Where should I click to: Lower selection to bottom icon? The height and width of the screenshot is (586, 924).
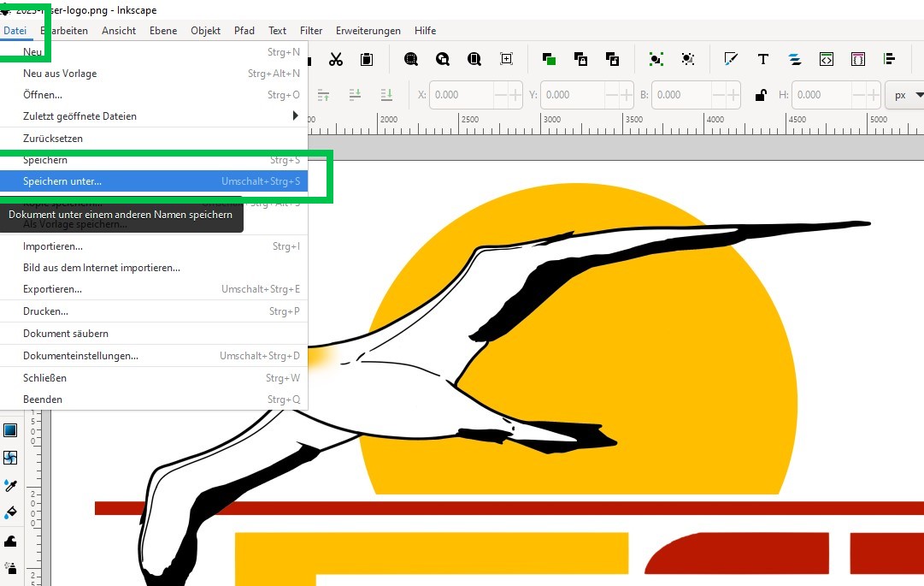[x=386, y=94]
